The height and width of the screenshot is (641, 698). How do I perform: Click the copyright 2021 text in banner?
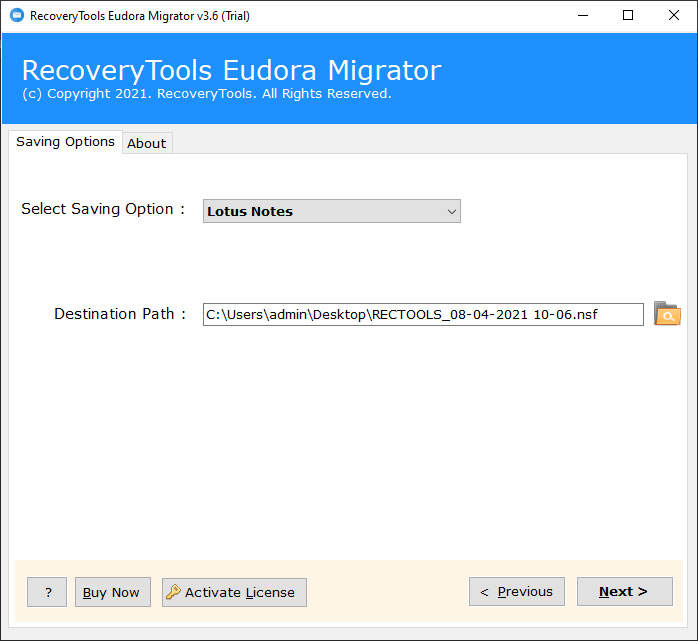pyautogui.click(x=207, y=94)
